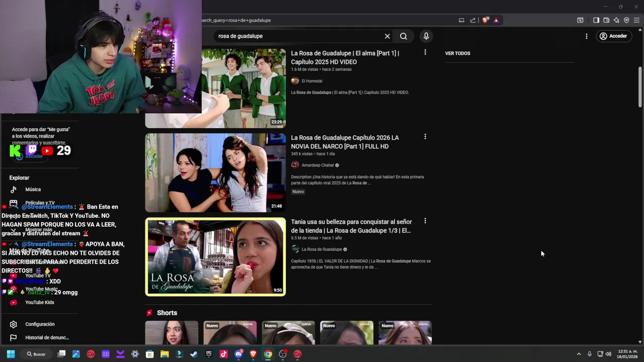Image resolution: width=644 pixels, height=362 pixels.
Task: Click title 'Tania usa su belleza para conquistar'
Action: (x=351, y=226)
